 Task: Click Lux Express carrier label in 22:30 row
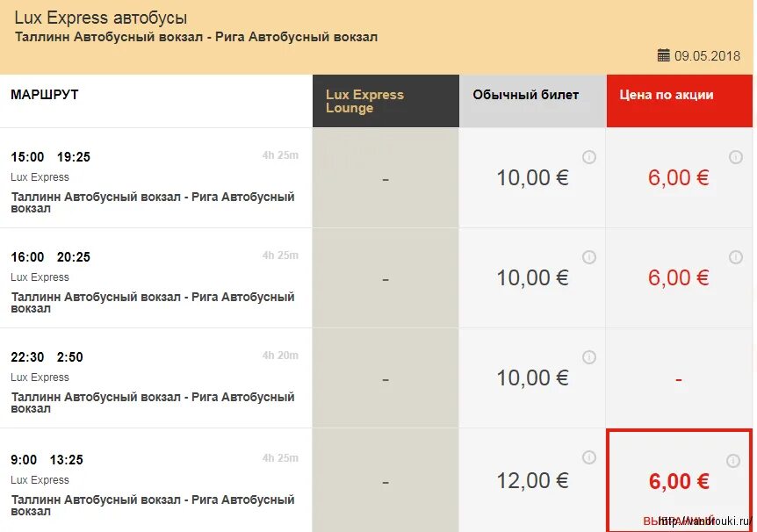click(40, 377)
